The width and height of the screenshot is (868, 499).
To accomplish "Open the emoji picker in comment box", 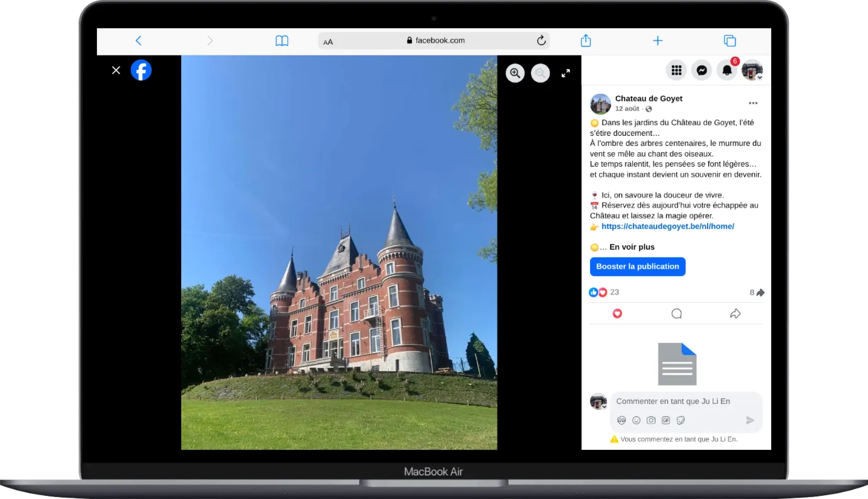I will pyautogui.click(x=637, y=420).
